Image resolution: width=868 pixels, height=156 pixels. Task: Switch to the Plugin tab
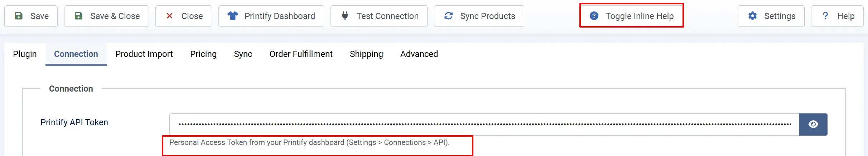click(x=25, y=54)
